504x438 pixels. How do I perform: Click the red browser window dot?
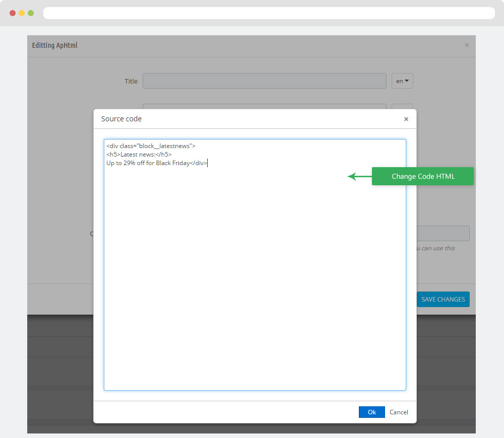[x=13, y=13]
